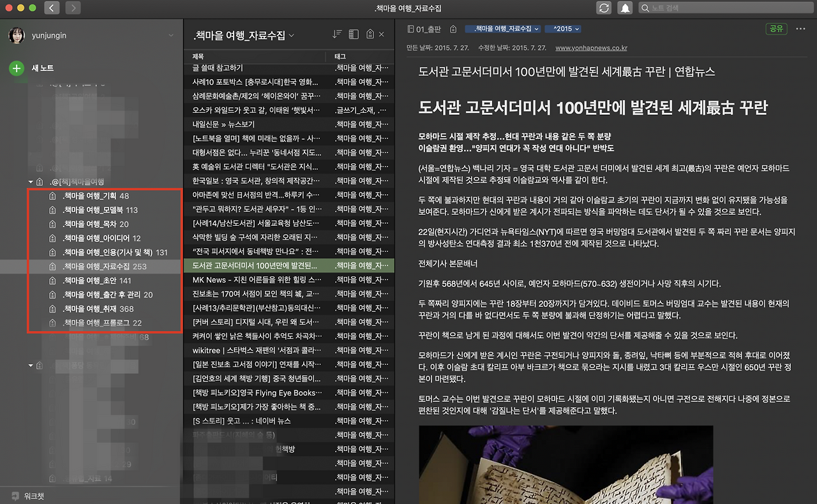Collapse the .@[책]책마을여행 notebook stack

pyautogui.click(x=31, y=182)
